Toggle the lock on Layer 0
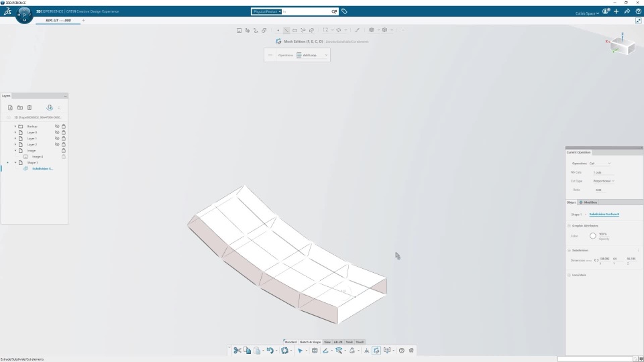 pos(64,132)
